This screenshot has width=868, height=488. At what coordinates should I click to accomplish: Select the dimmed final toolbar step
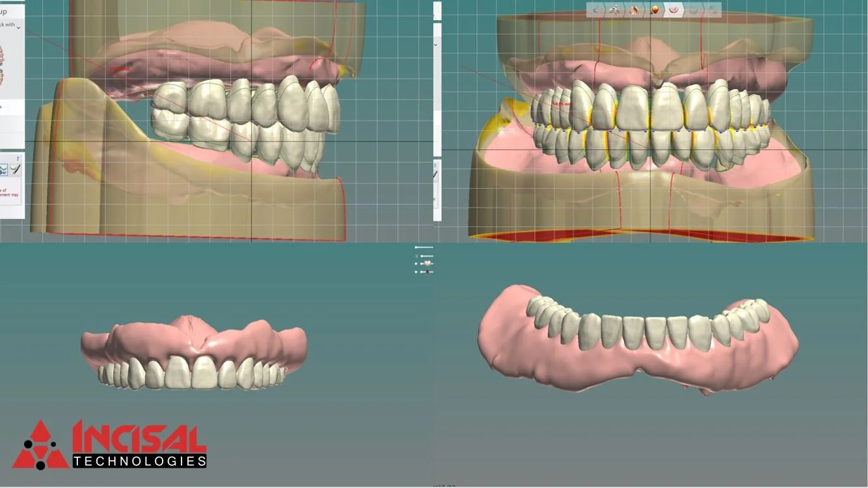pos(712,9)
